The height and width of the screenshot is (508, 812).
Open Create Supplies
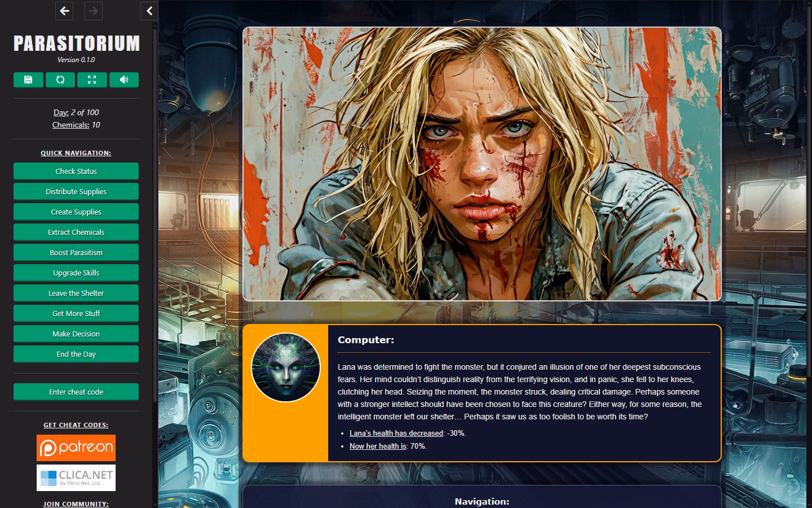tap(76, 212)
